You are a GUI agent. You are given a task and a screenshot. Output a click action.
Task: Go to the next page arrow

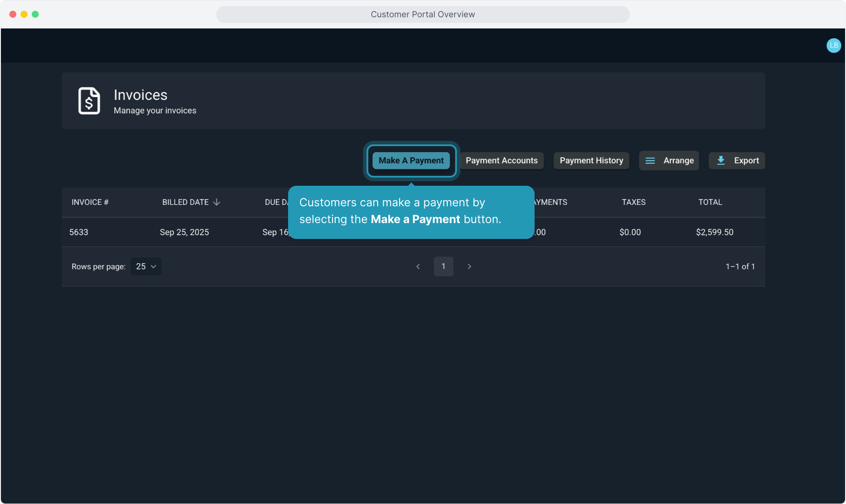(469, 266)
